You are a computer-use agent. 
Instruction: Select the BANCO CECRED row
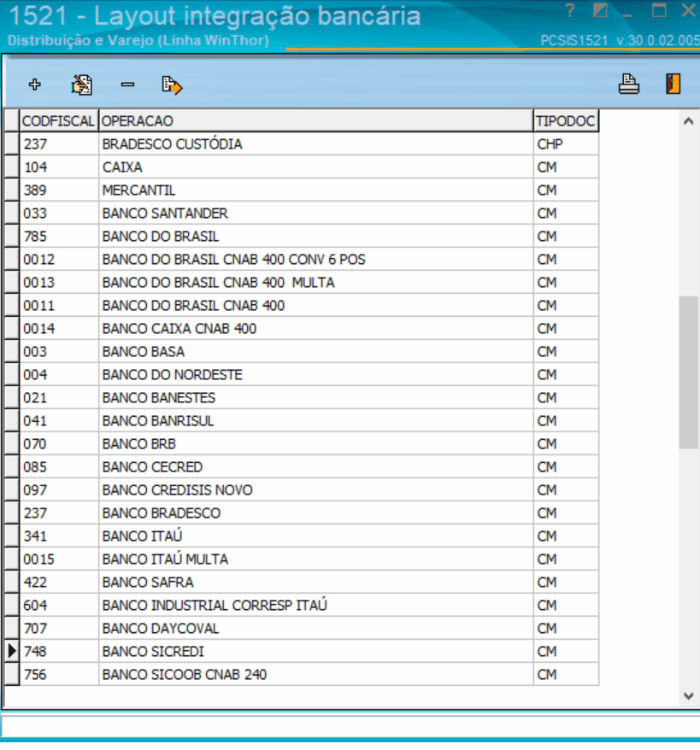click(x=302, y=467)
